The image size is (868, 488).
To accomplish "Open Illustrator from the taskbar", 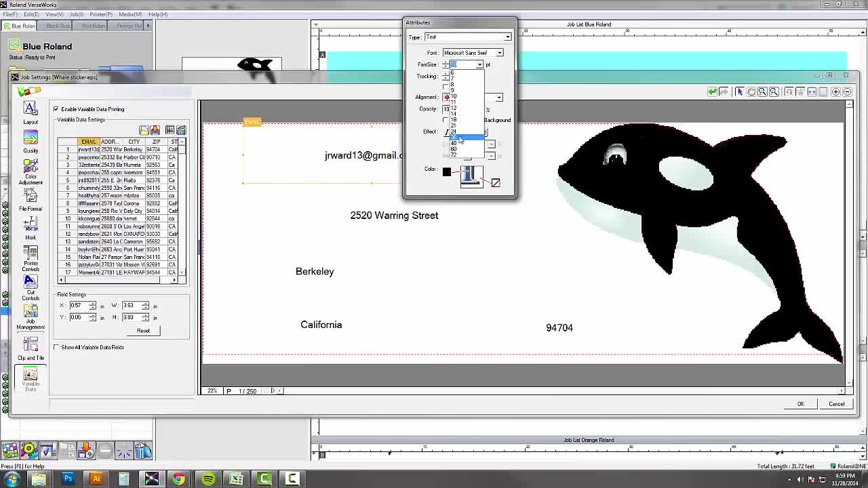I will tap(96, 479).
